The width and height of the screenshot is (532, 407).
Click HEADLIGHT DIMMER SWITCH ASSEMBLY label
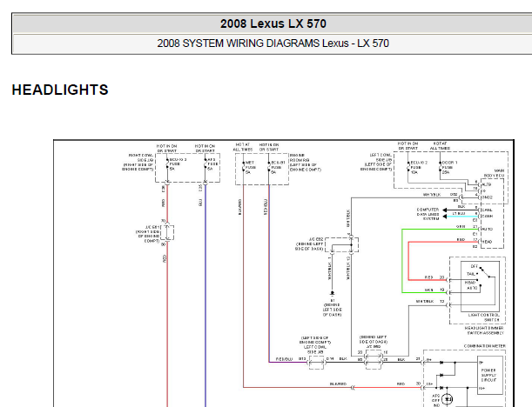tap(484, 330)
